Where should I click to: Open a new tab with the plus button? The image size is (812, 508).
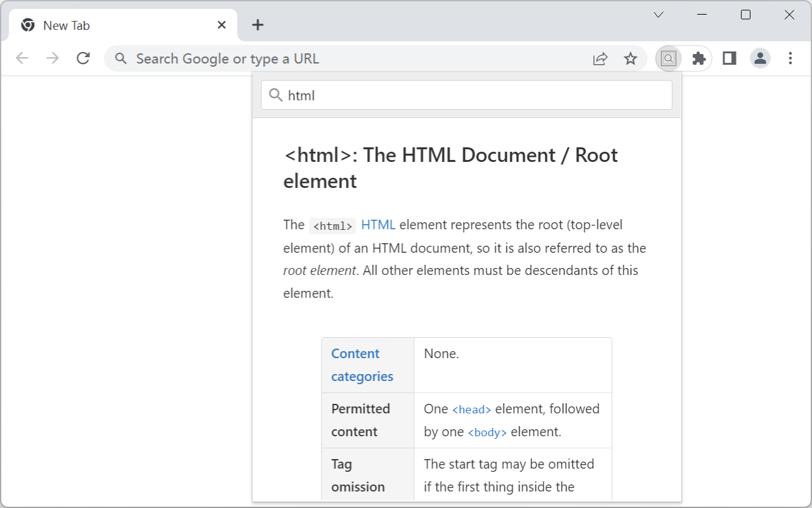click(x=258, y=25)
